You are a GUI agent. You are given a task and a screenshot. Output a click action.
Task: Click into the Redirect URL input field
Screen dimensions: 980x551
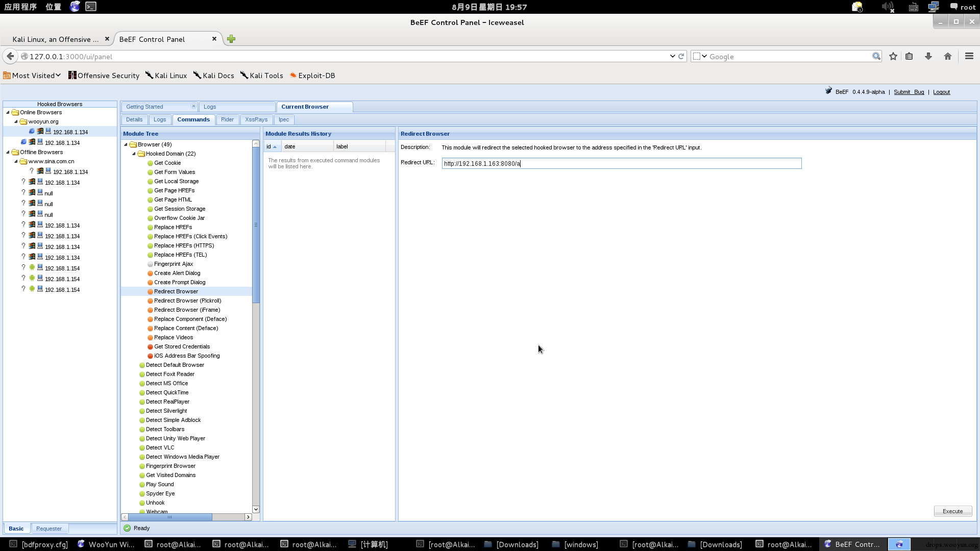coord(622,163)
